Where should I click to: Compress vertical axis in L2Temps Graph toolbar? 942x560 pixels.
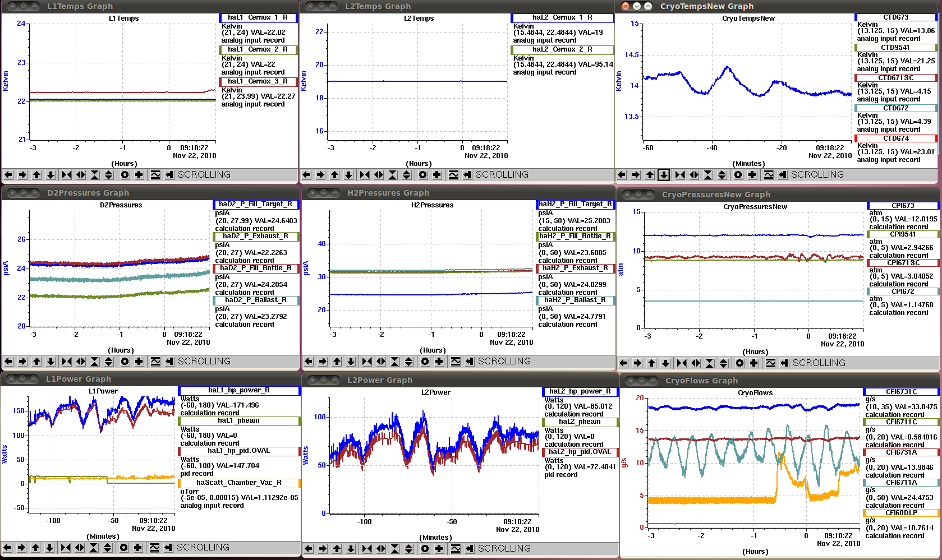point(393,175)
